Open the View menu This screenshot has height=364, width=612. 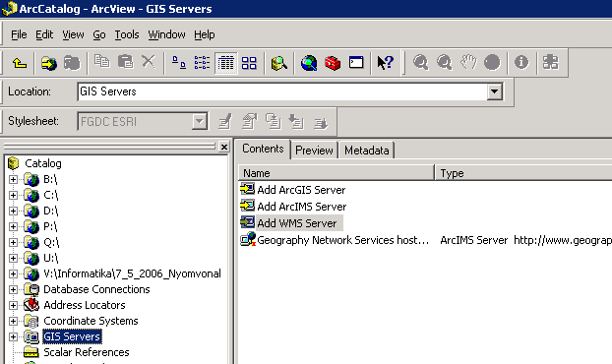[x=73, y=34]
